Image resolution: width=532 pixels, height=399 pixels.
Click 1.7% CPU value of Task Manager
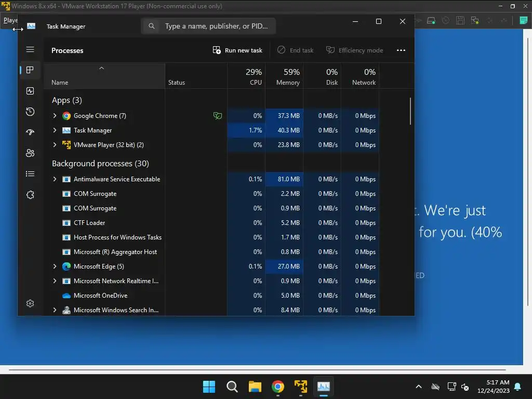click(255, 130)
